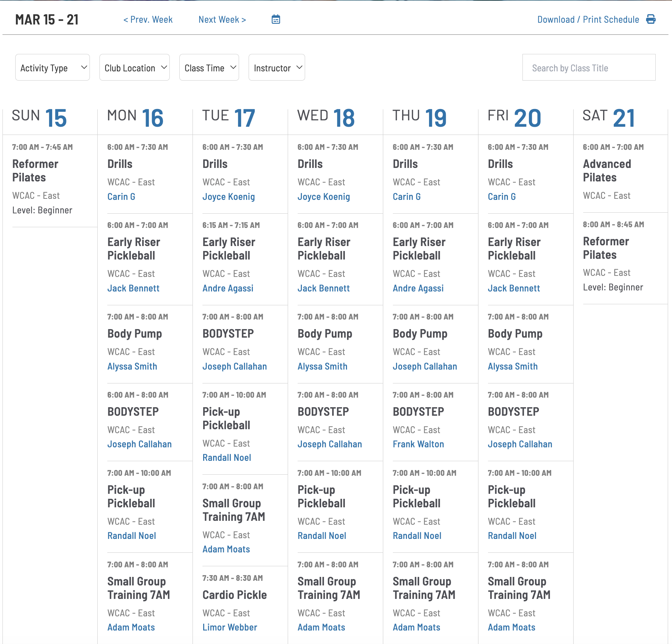Click the Download / Print Schedule link
Image resolution: width=672 pixels, height=644 pixels.
[x=588, y=20]
